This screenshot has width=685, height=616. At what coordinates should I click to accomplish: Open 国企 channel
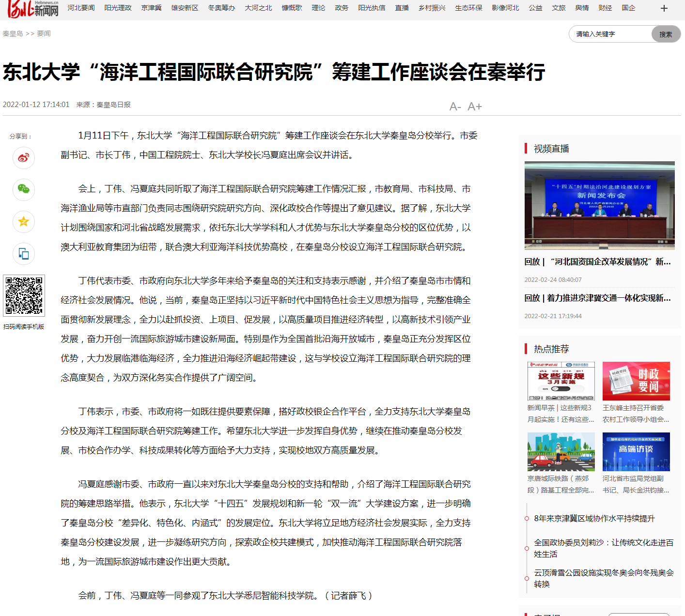pos(629,8)
